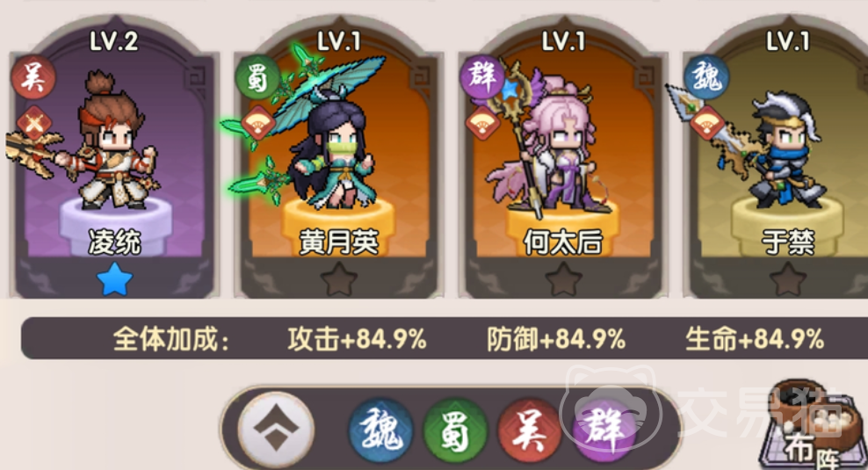The height and width of the screenshot is (470, 868).
Task: Click 吴 faction badge on 凌统 card
Action: tap(33, 77)
